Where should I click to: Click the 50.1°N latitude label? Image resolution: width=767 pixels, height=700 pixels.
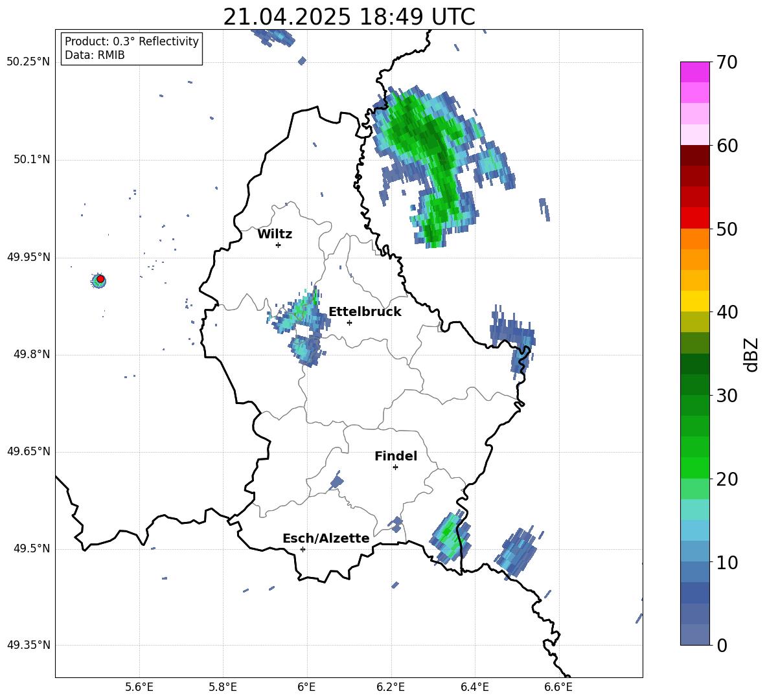click(31, 159)
